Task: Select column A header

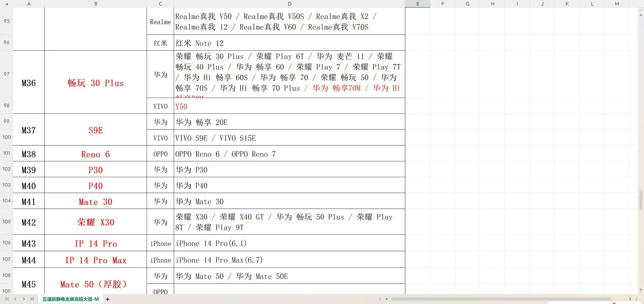Action: click(x=29, y=4)
